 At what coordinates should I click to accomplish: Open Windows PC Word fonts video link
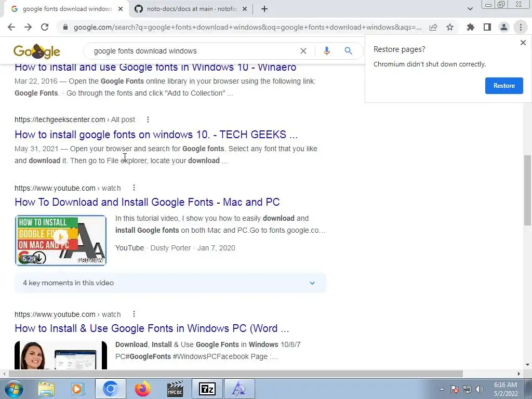(152, 328)
